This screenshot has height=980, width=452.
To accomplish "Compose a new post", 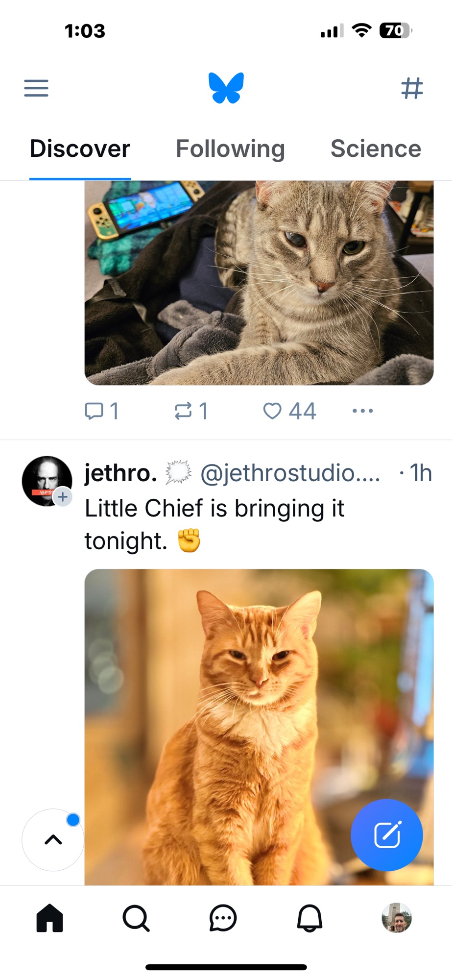I will [386, 834].
